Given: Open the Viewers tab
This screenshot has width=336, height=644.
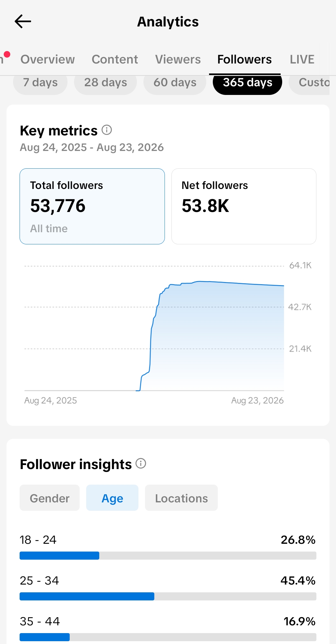Looking at the screenshot, I should 178,59.
